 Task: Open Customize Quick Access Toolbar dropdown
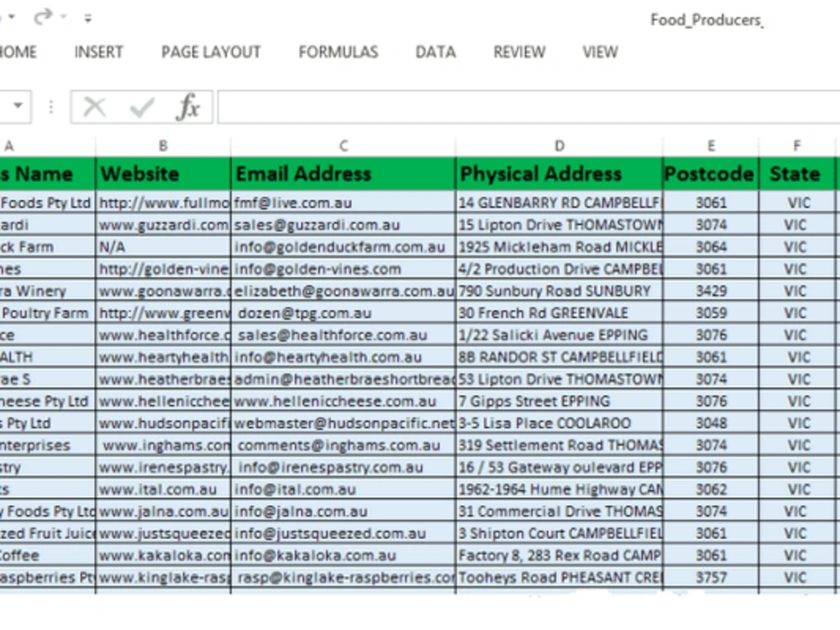[x=88, y=18]
